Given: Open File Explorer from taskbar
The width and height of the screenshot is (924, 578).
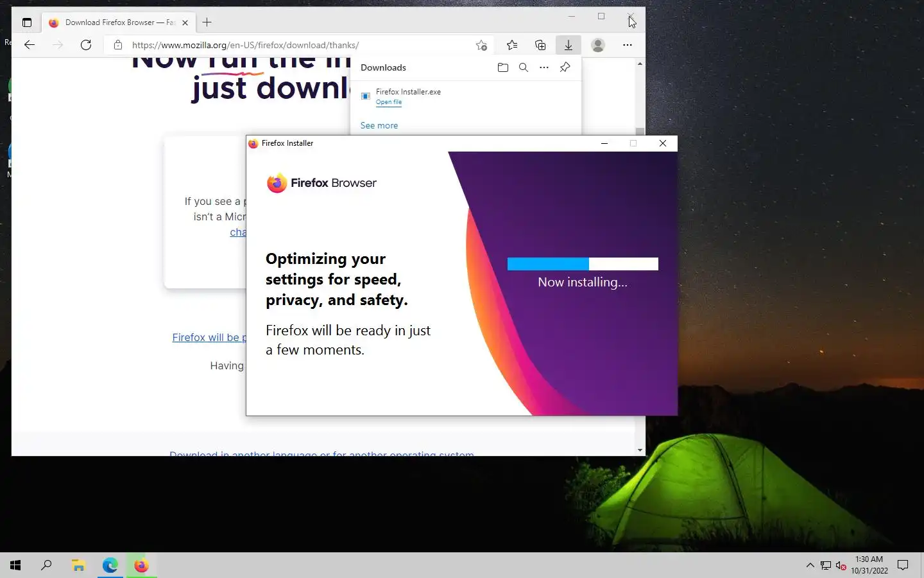Looking at the screenshot, I should 78,565.
